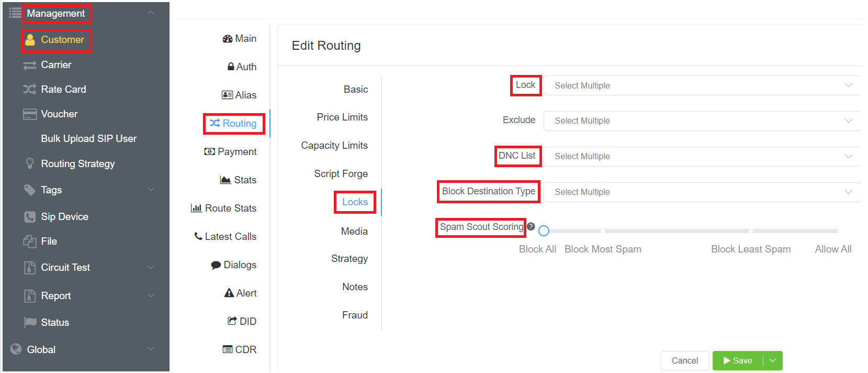
Task: Click the Status flag icon
Action: click(x=30, y=323)
